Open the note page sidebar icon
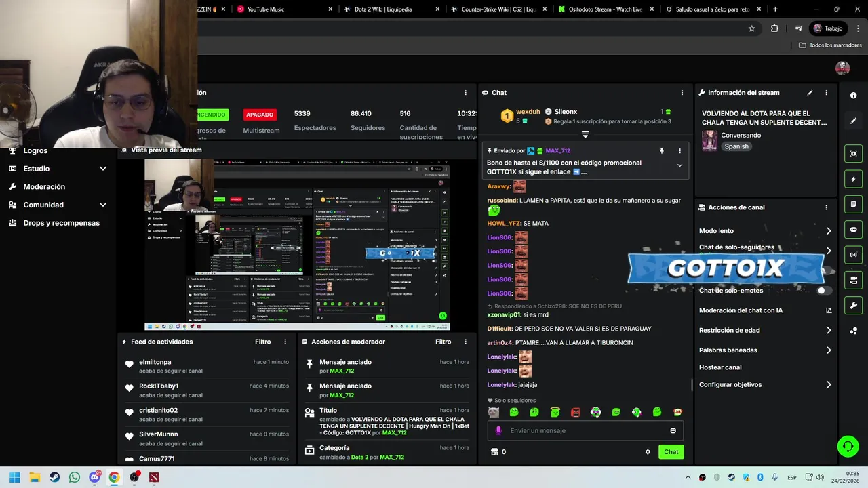This screenshot has height=488, width=868. coord(853,204)
